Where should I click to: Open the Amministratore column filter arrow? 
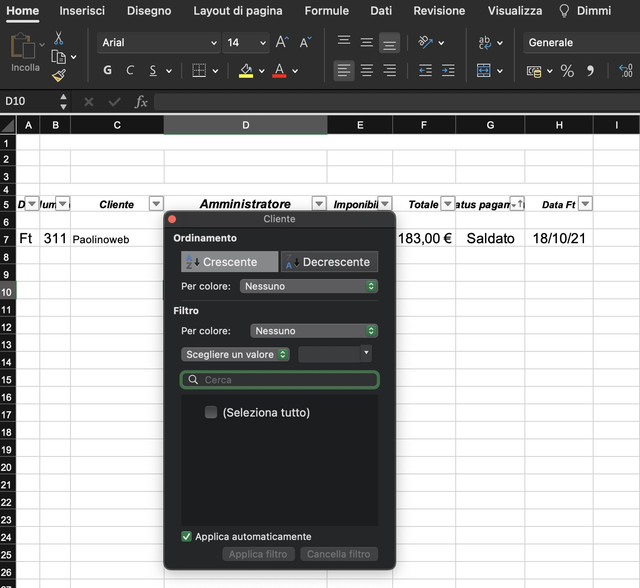tap(319, 203)
